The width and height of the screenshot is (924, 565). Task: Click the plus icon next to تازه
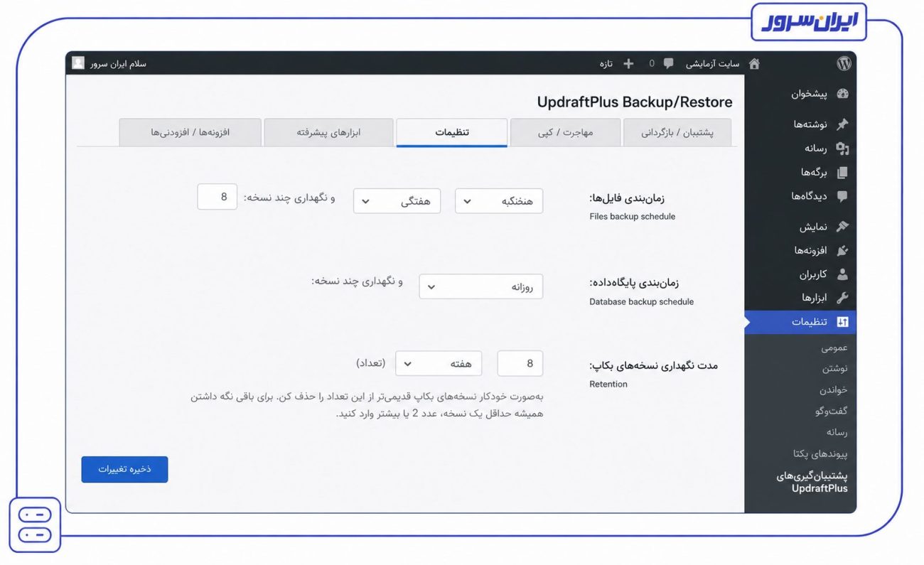point(628,63)
